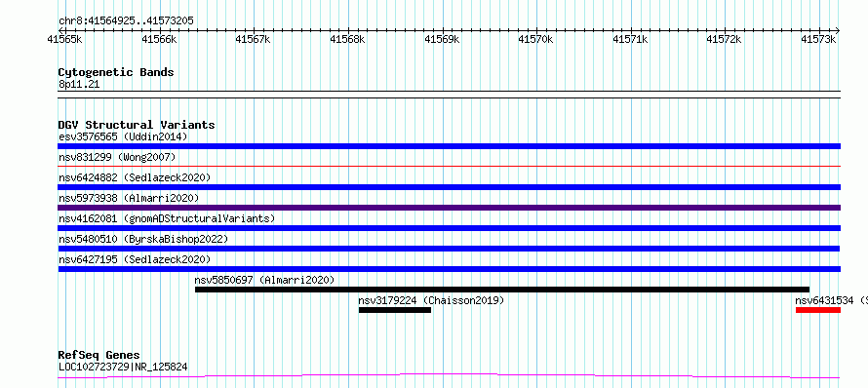Click the 41568k ruler position
The image size is (868, 388).
(347, 39)
